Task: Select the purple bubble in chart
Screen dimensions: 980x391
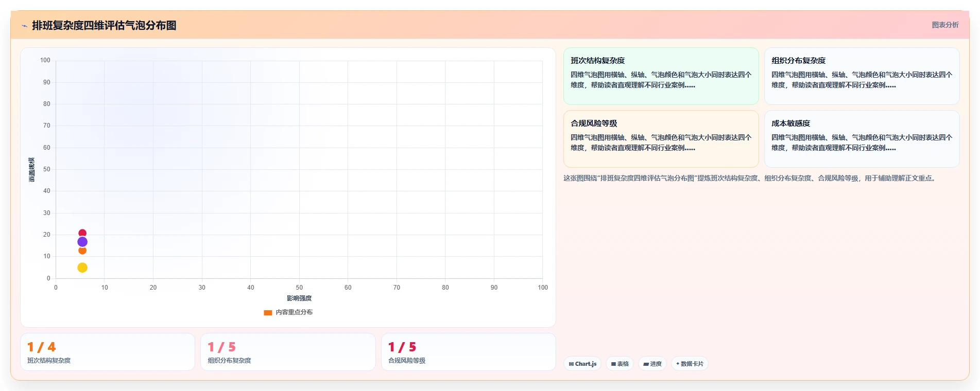Action: pos(82,242)
